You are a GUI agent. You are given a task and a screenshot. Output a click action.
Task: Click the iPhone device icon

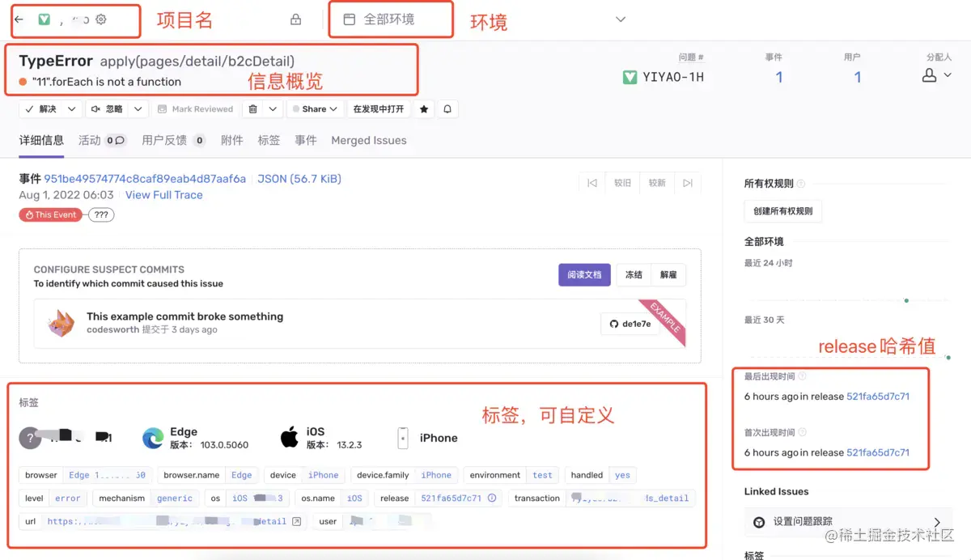point(403,438)
